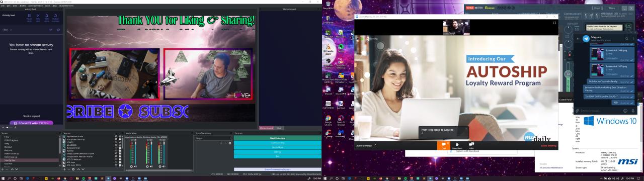Click checkmark icon beside Activity feed Filter
644x181 pixels.
[50, 30]
